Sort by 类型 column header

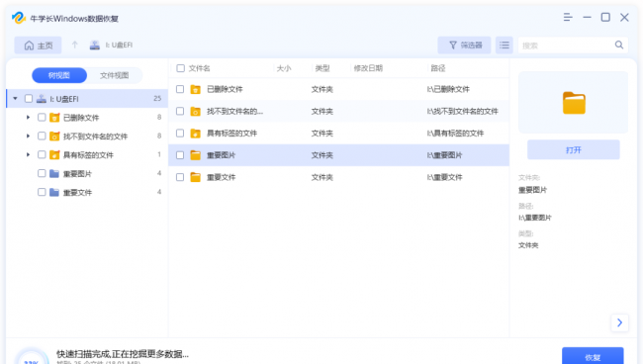click(x=322, y=68)
